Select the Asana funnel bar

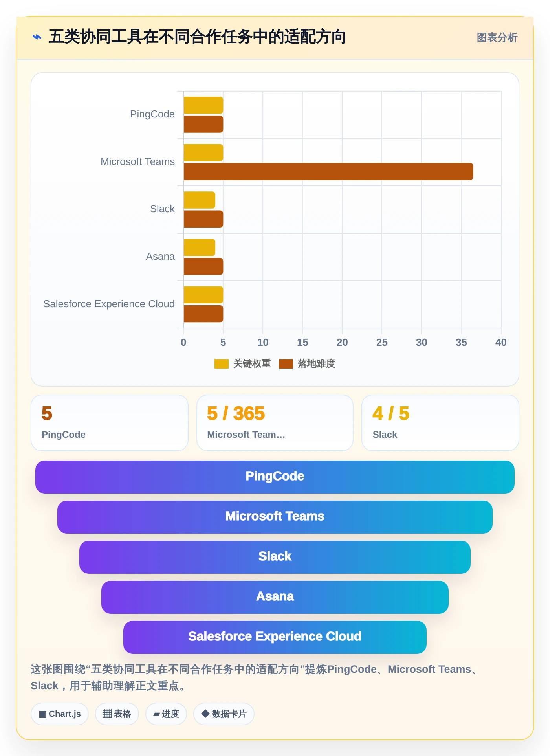click(x=275, y=597)
